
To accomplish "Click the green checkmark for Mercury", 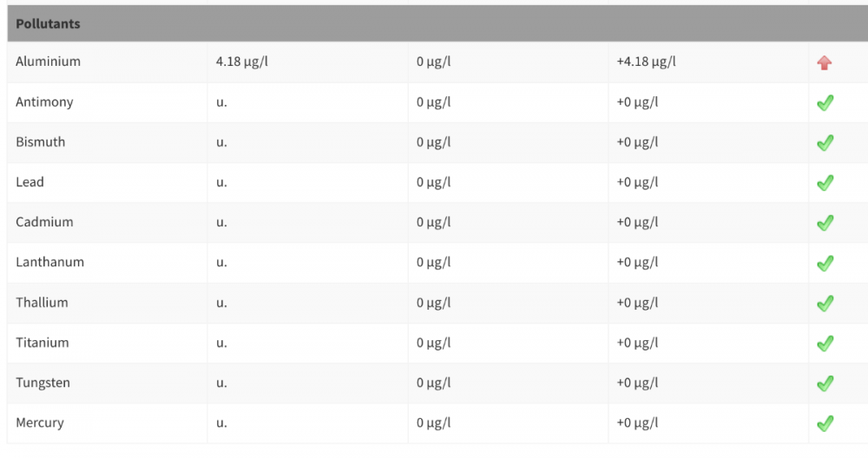I will 825,423.
